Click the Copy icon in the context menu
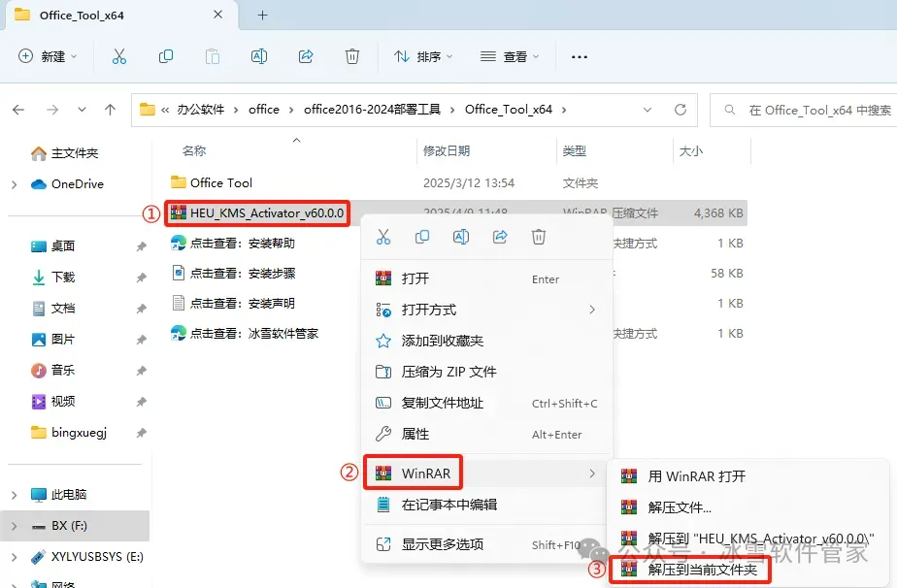This screenshot has width=897, height=588. 422,237
